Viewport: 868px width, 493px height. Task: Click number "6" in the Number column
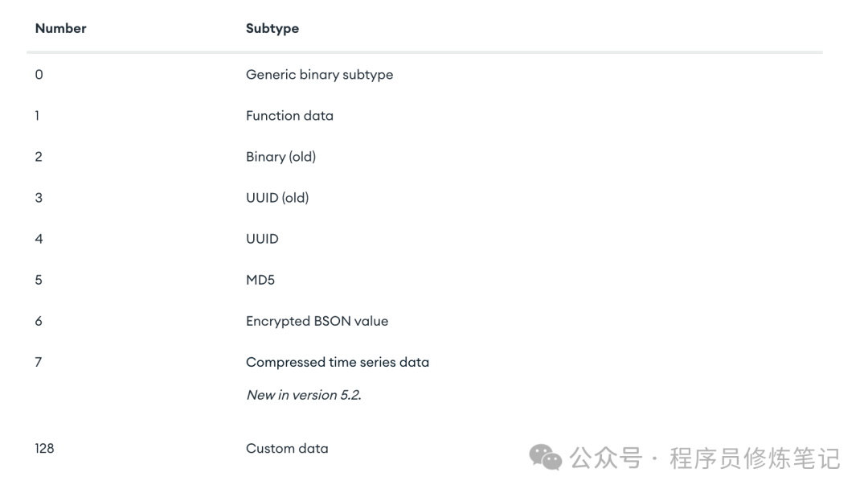(39, 321)
